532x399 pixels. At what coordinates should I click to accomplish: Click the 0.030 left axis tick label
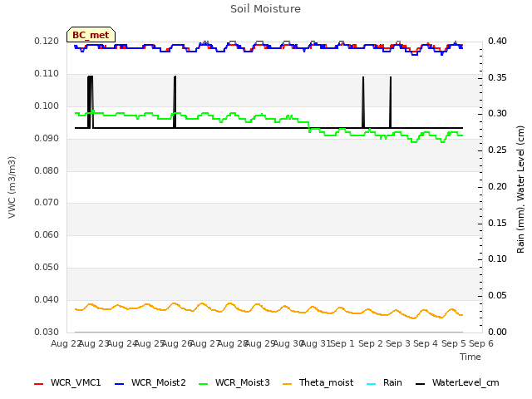(x=47, y=332)
